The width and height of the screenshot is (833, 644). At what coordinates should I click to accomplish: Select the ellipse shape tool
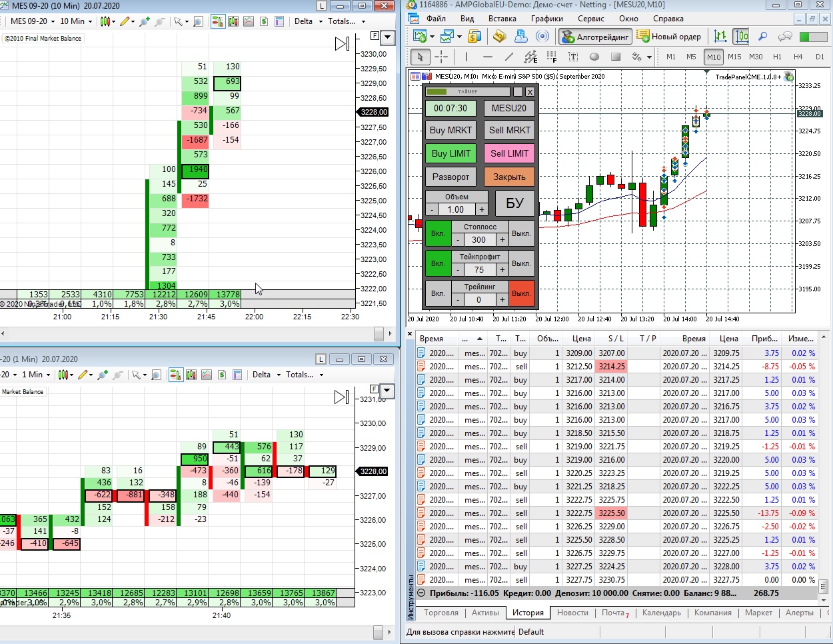594,57
